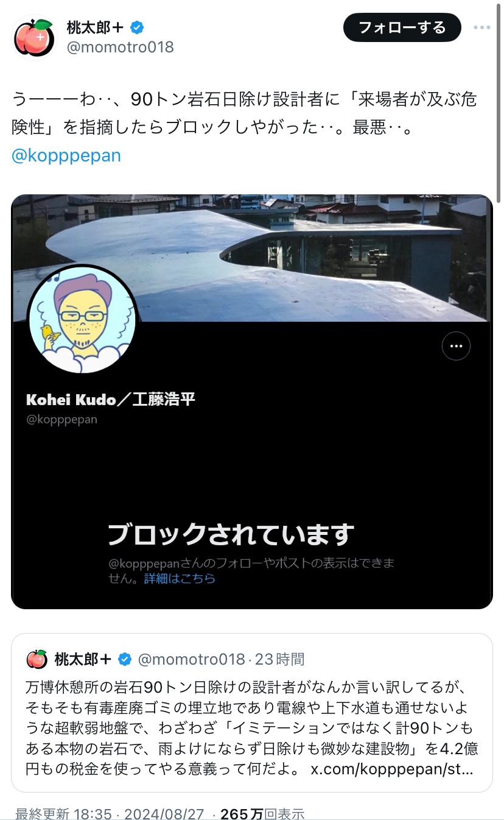Image resolution: width=504 pixels, height=820 pixels.
Task: Click the circular three-dot button in the profile image
Action: click(456, 347)
